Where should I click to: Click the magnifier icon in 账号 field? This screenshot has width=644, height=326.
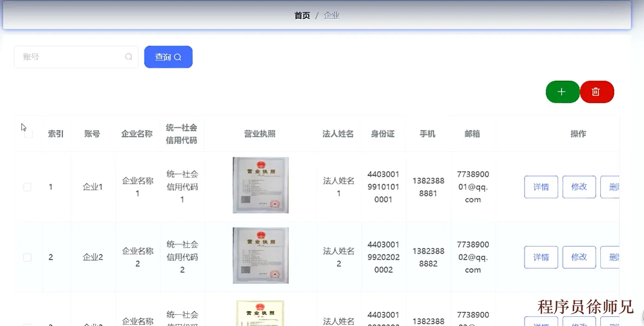pos(129,57)
